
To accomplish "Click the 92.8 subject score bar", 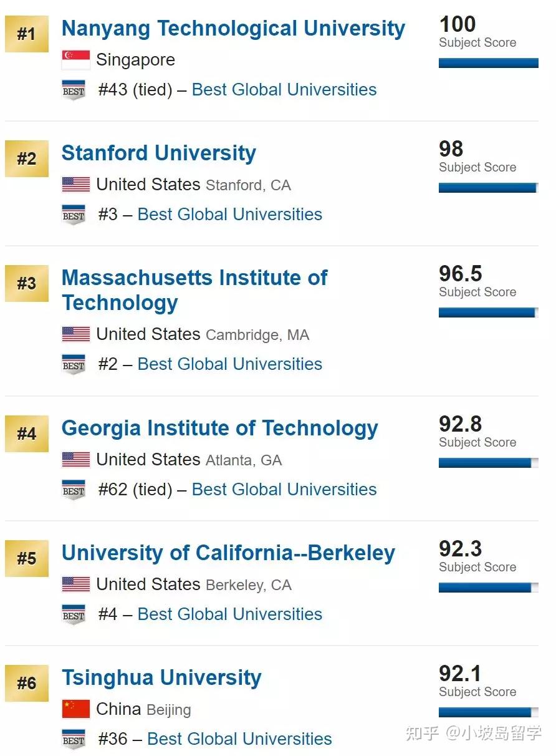I will (488, 463).
